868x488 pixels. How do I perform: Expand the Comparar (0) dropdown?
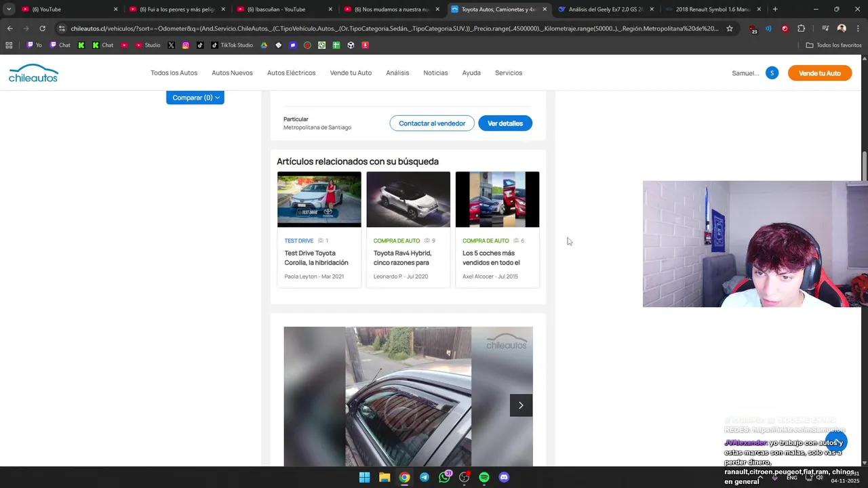195,98
